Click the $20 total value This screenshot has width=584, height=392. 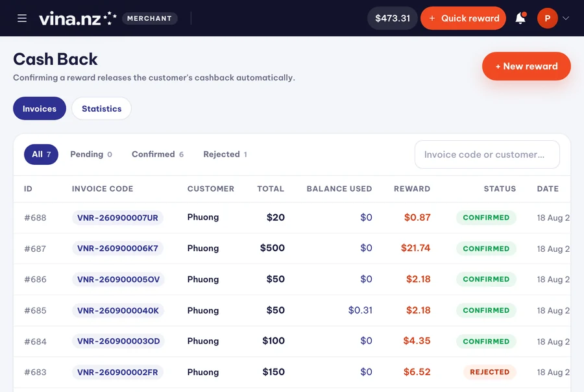pos(276,217)
